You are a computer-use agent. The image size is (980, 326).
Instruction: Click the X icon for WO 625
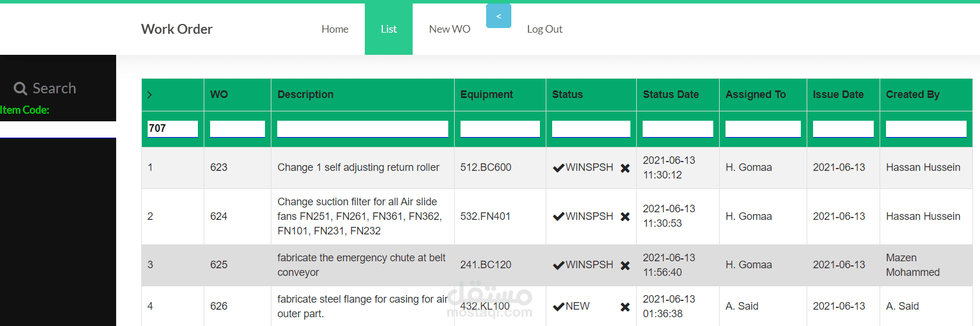click(625, 265)
